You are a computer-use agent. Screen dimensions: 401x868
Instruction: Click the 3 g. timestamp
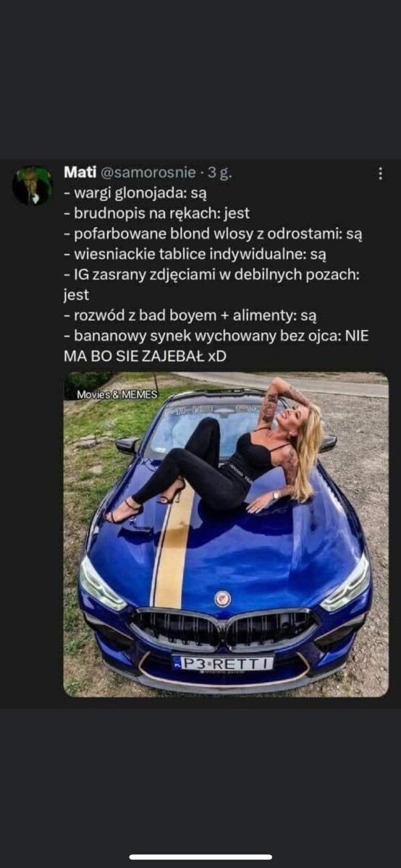point(219,173)
